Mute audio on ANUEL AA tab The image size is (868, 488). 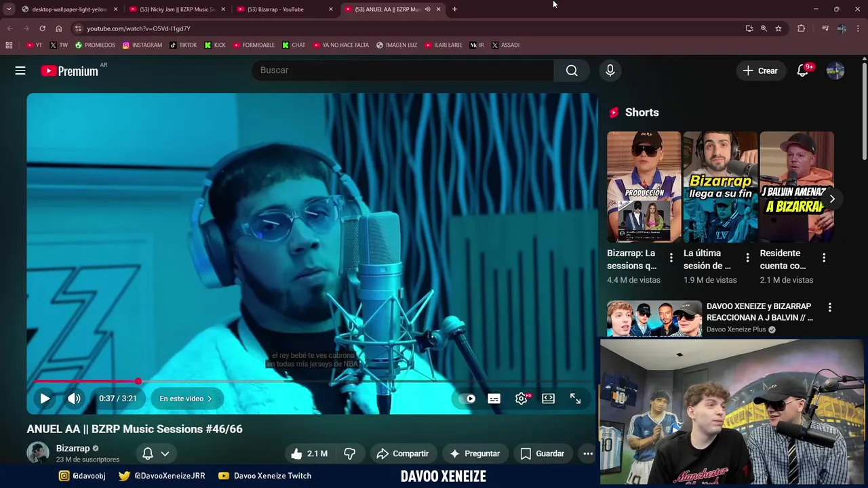point(427,9)
